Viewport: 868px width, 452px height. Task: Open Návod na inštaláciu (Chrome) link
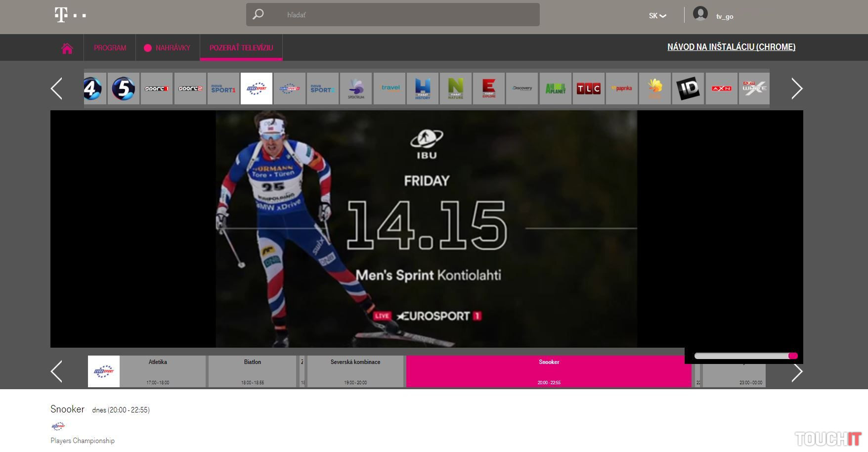click(731, 47)
